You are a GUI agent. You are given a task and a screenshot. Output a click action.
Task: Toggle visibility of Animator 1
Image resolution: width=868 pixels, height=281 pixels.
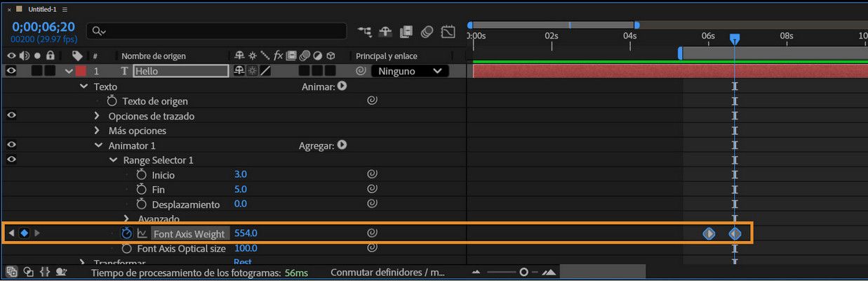click(x=11, y=145)
